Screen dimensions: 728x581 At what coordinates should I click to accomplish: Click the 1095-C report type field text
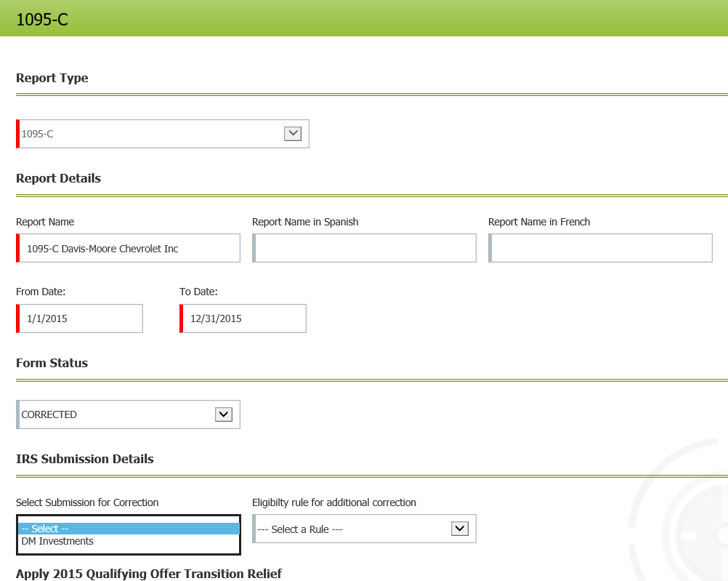(38, 134)
